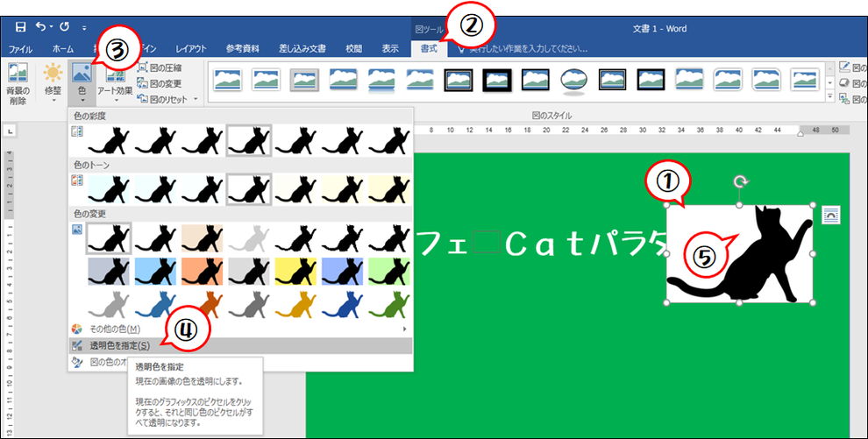Select the highlighted tone preset in 色のトーン
The height and width of the screenshot is (439, 868).
point(248,188)
